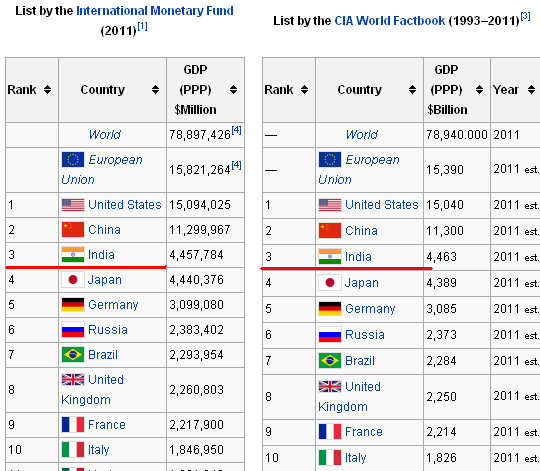Viewport: 540px width, 471px height.
Task: Open Japan link in CIA table
Action: click(x=362, y=283)
